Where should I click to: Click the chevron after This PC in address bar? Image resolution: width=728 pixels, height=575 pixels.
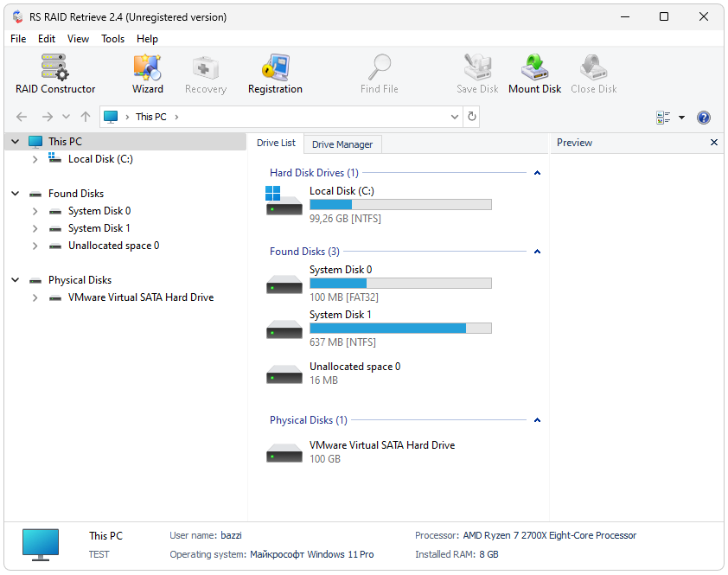tap(176, 117)
